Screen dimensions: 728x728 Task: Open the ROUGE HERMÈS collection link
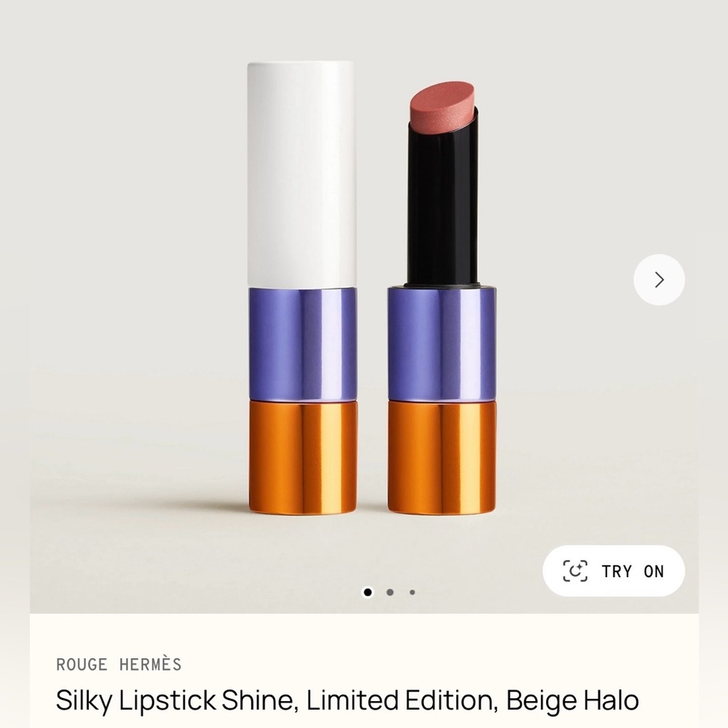(x=119, y=664)
